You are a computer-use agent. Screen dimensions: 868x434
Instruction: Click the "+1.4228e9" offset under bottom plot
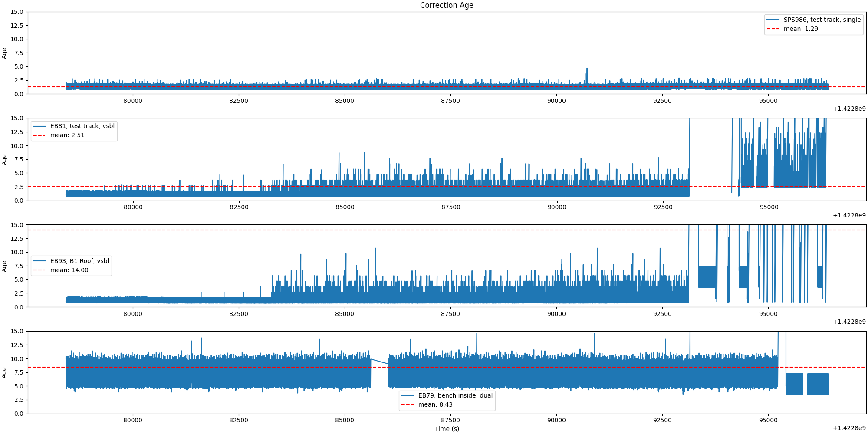point(849,428)
